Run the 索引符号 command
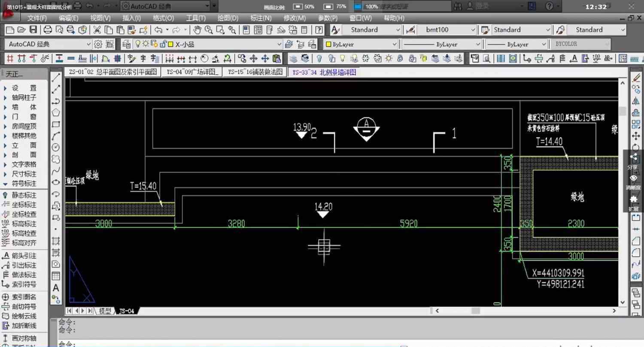This screenshot has width=644, height=347. [24, 284]
